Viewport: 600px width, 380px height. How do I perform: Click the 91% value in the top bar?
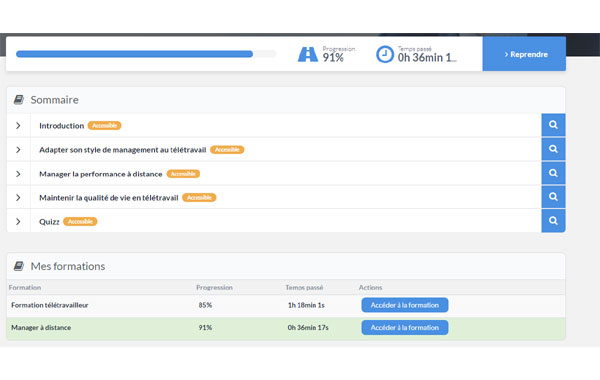coord(333,57)
